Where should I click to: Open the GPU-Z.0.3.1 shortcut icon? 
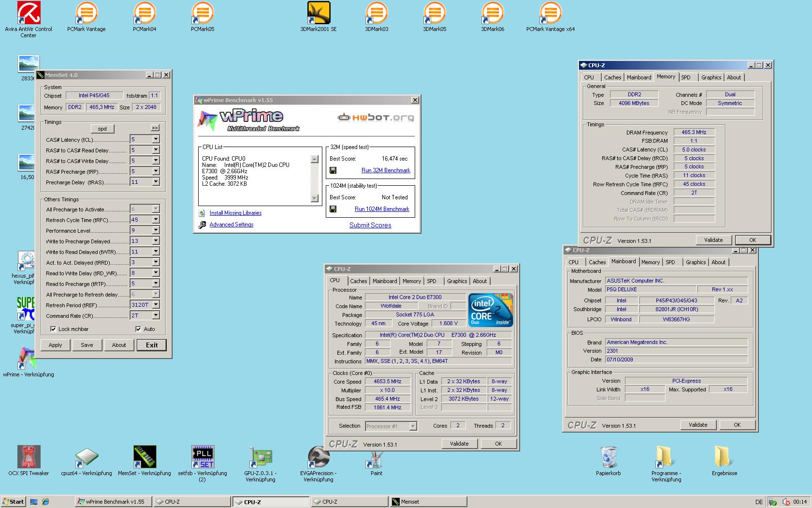(261, 457)
